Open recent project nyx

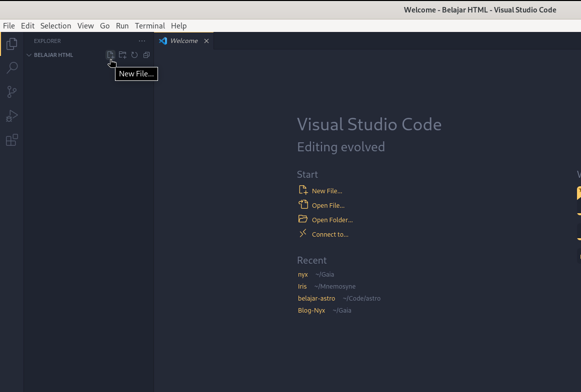(x=302, y=274)
